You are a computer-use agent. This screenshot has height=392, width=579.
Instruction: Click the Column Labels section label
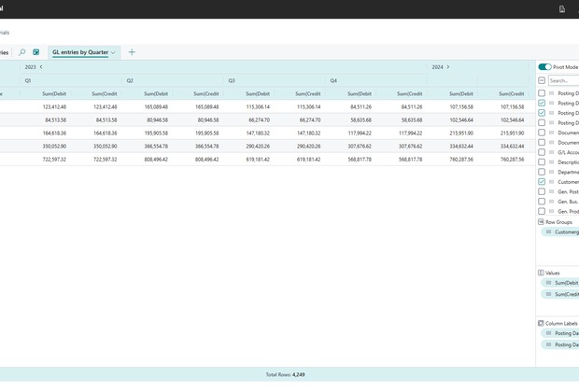(x=561, y=323)
